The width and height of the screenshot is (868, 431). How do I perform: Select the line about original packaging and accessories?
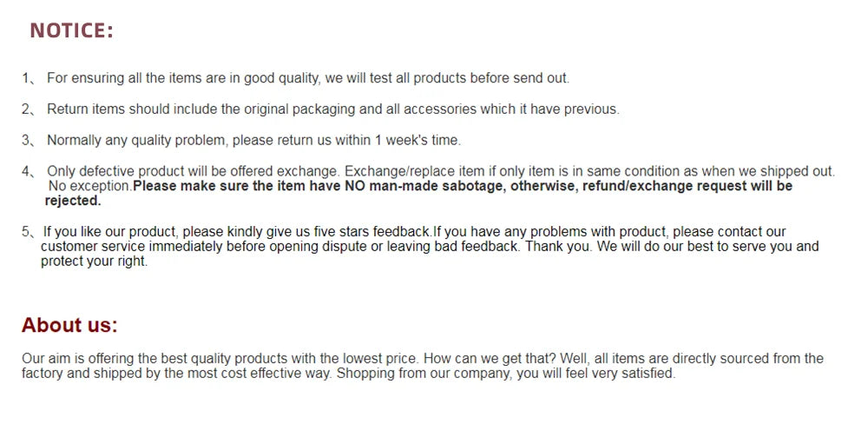(333, 109)
